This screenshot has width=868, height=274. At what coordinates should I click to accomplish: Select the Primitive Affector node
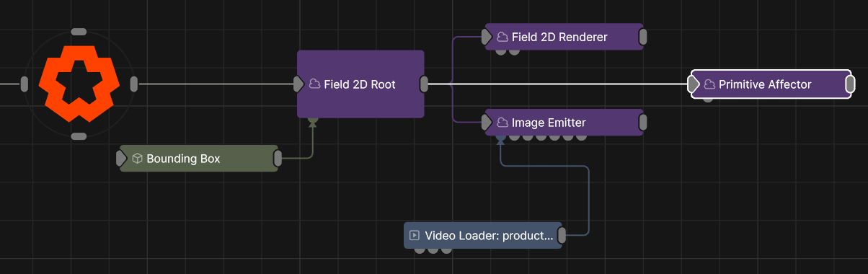coord(771,84)
